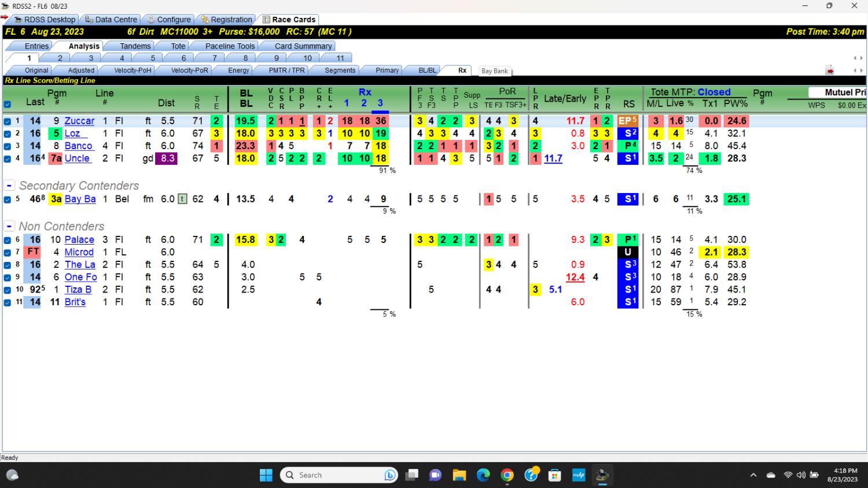Click the orange EP5 running style cell

pos(628,121)
